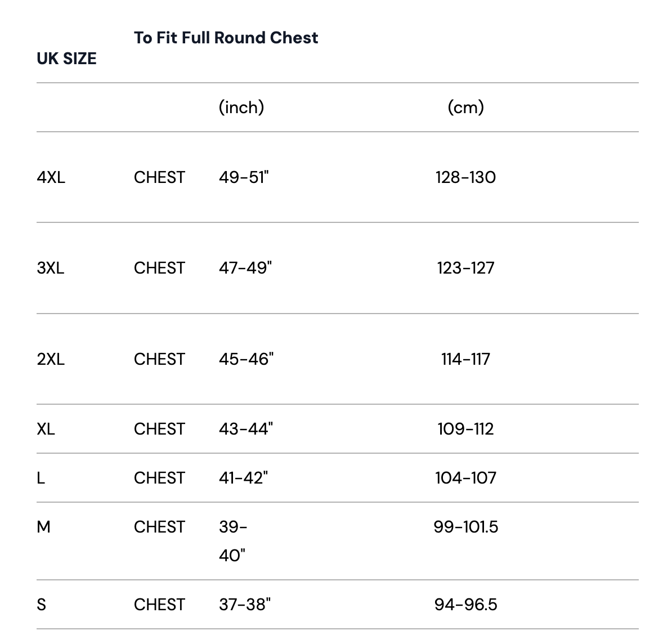
Task: Select the 3XL size label
Action: coord(51,268)
